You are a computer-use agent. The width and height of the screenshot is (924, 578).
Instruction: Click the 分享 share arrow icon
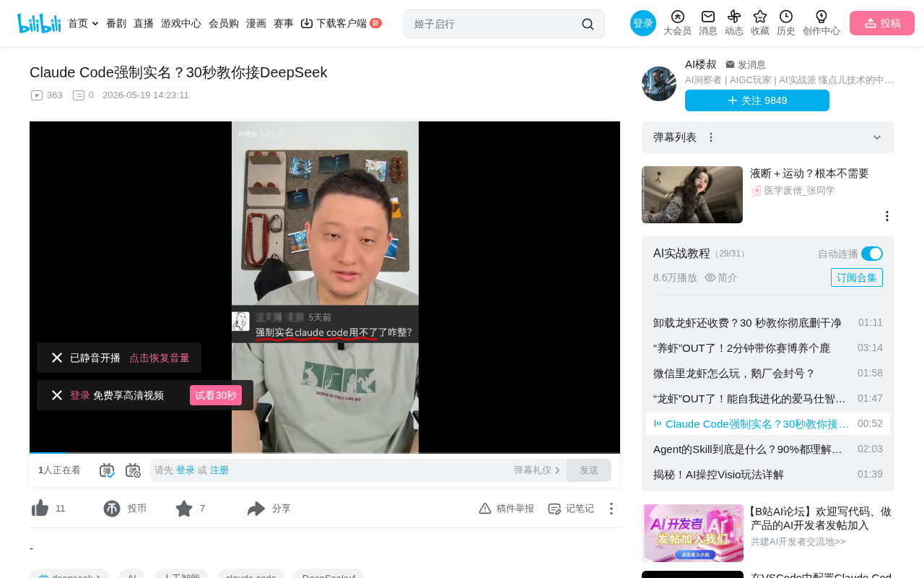coord(256,509)
